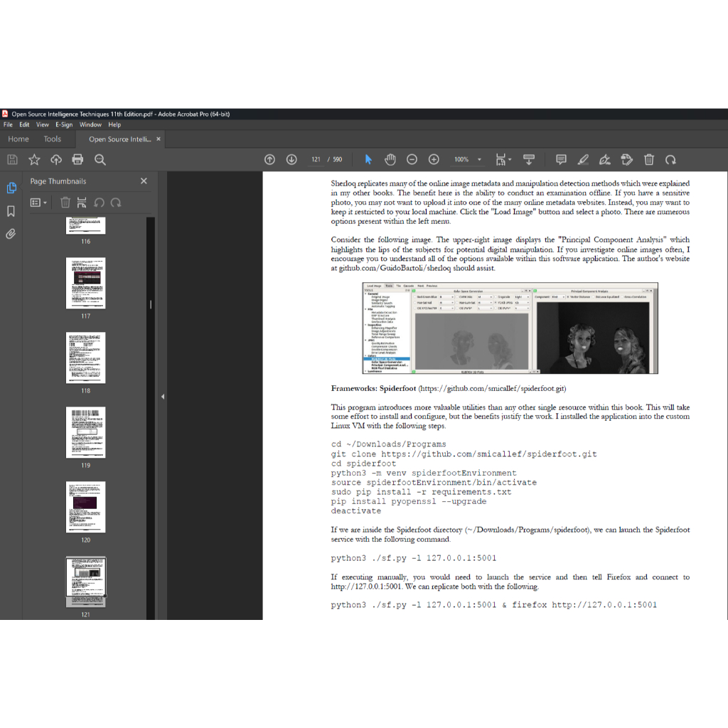Select the highlight text pen tool

coord(583,160)
